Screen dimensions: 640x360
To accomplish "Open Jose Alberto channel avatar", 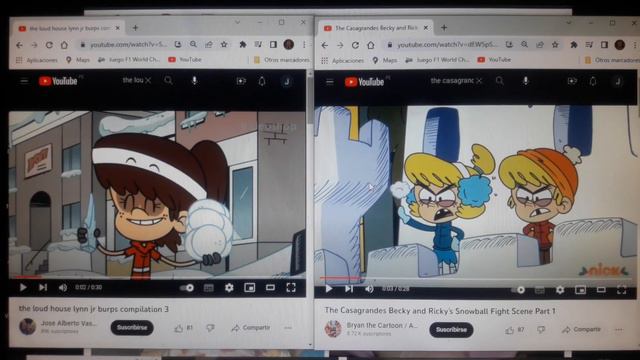I will pyautogui.click(x=27, y=327).
